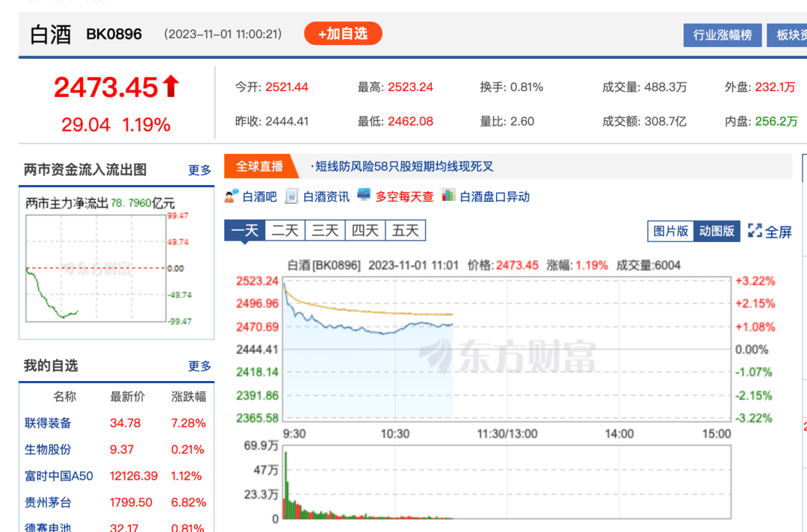807x532 pixels.
Task: Open 联得装备 in the watchlist
Action: pos(48,423)
